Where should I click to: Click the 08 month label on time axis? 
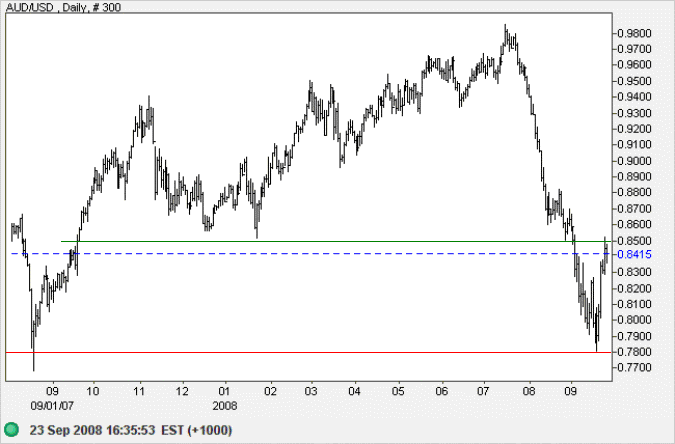click(529, 391)
